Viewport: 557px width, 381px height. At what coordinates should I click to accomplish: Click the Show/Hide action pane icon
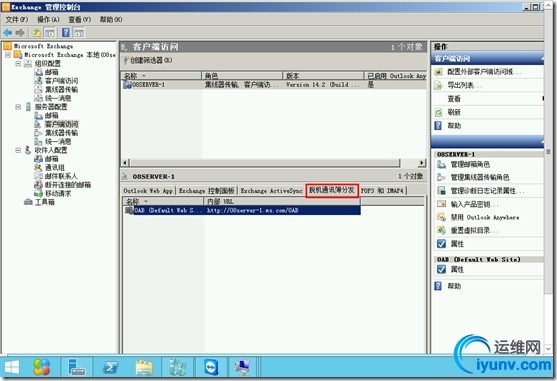coord(79,33)
